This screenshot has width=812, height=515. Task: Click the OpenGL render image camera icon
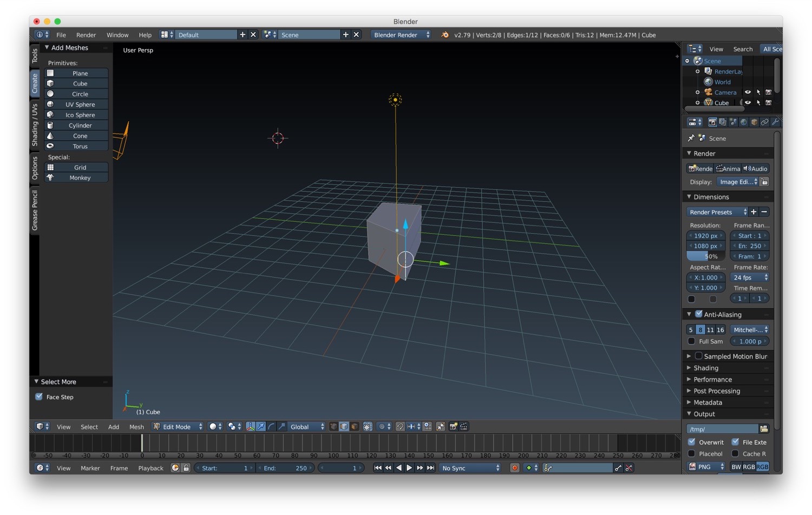coord(454,427)
